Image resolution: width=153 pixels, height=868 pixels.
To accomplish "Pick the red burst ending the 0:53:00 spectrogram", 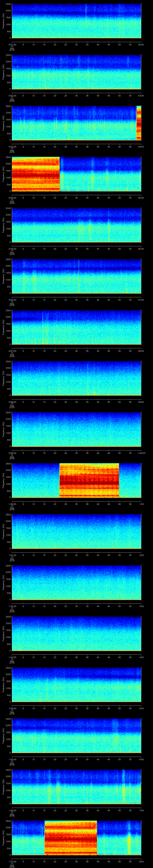I will pyautogui.click(x=139, y=123).
